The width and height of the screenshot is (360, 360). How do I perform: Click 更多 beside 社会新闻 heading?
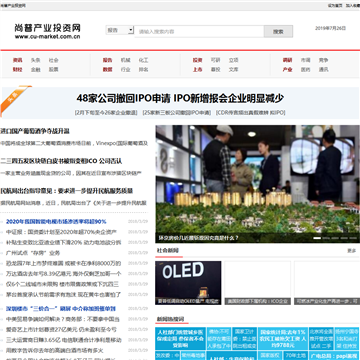coord(352,251)
